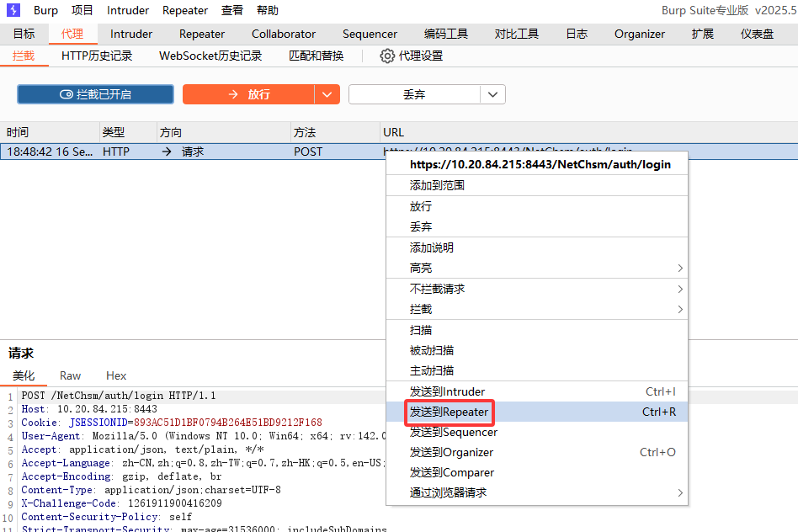
Task: Choose 扫描 in context menu
Action: click(537, 330)
